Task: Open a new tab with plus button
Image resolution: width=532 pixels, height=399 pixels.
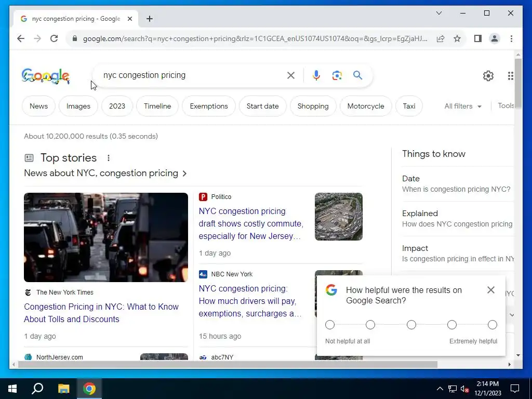Action: click(x=150, y=19)
